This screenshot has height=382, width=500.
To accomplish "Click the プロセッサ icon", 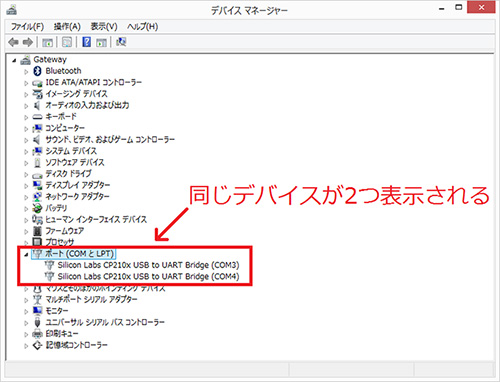I will [x=37, y=242].
